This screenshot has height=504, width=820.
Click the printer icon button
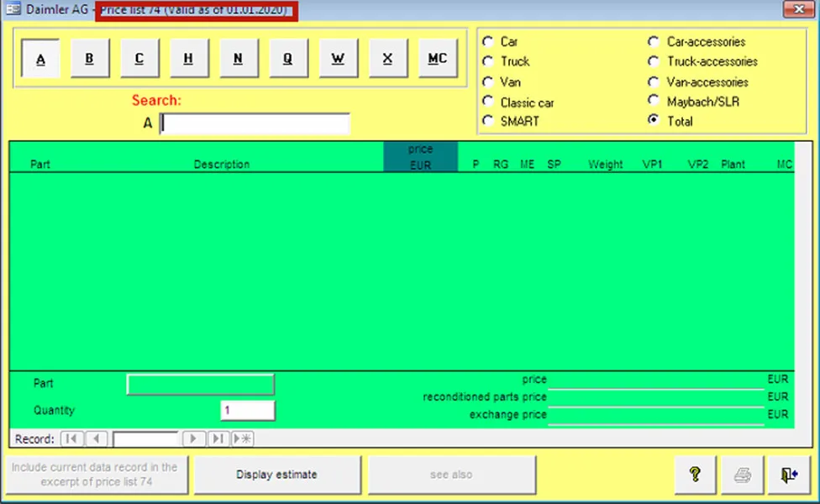(742, 475)
